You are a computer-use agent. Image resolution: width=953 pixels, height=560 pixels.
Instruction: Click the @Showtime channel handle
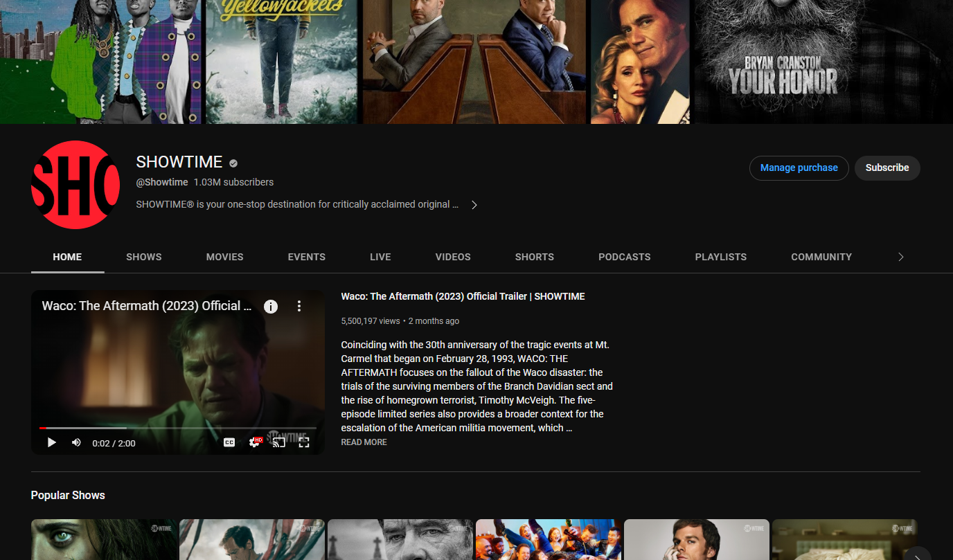click(x=162, y=182)
